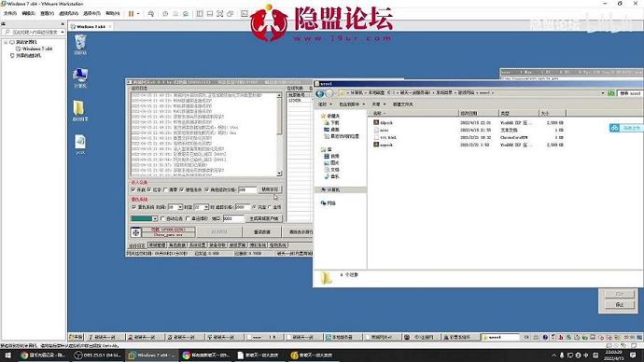Screen dimensions: 644x362
Task: Click the log scrollbar down arrow
Action: click(279, 174)
